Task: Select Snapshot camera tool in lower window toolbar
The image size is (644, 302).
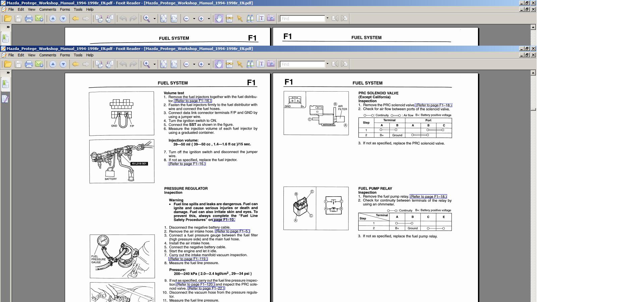Action: tap(271, 64)
